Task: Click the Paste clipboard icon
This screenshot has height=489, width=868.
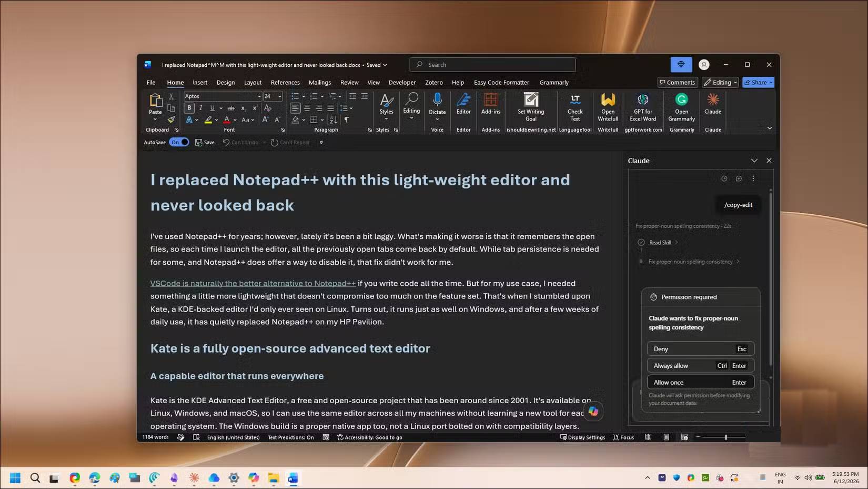Action: click(155, 99)
